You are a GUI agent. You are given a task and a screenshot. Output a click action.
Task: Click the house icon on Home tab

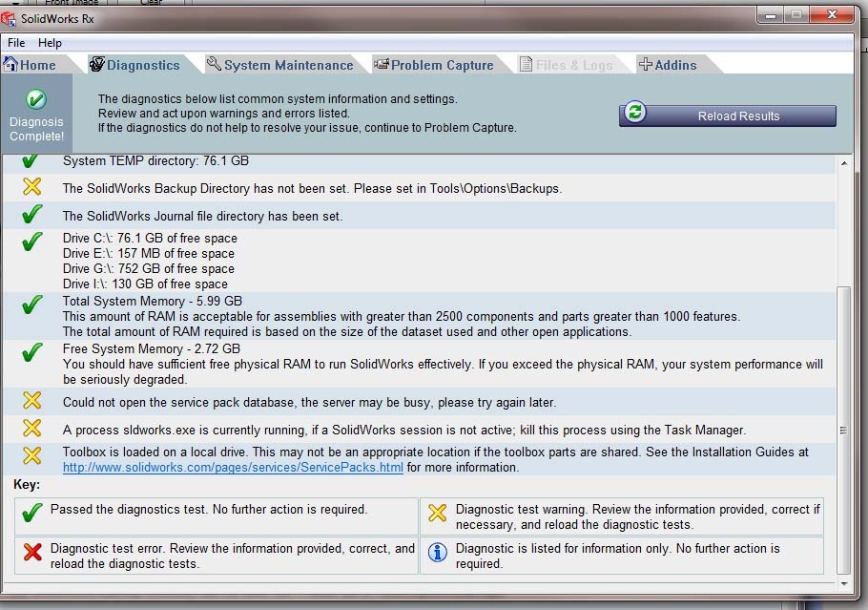[10, 64]
